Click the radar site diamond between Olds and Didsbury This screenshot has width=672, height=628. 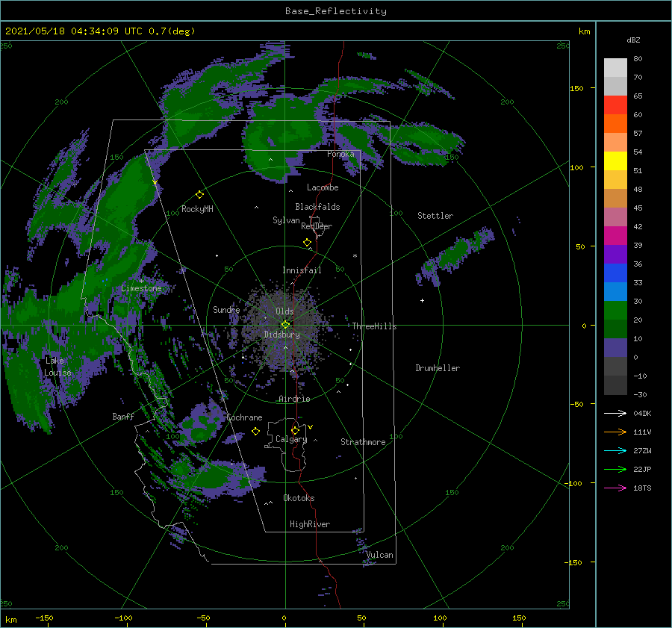click(x=285, y=325)
